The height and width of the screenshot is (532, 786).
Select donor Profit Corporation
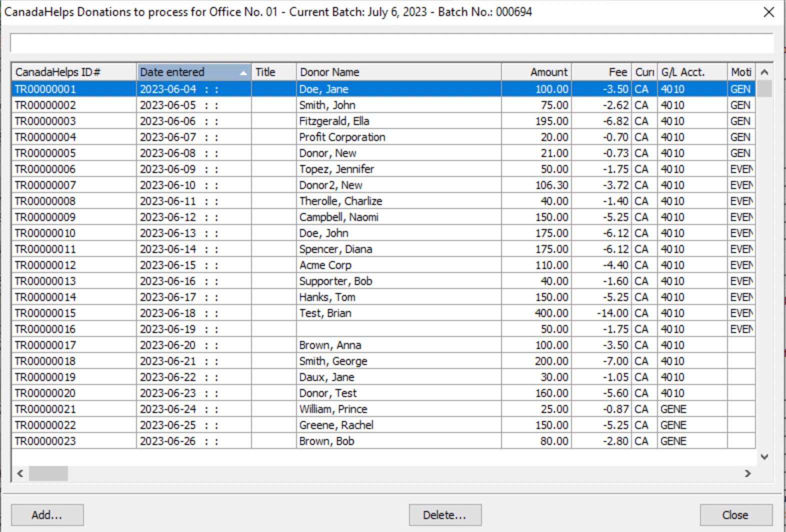[342, 137]
